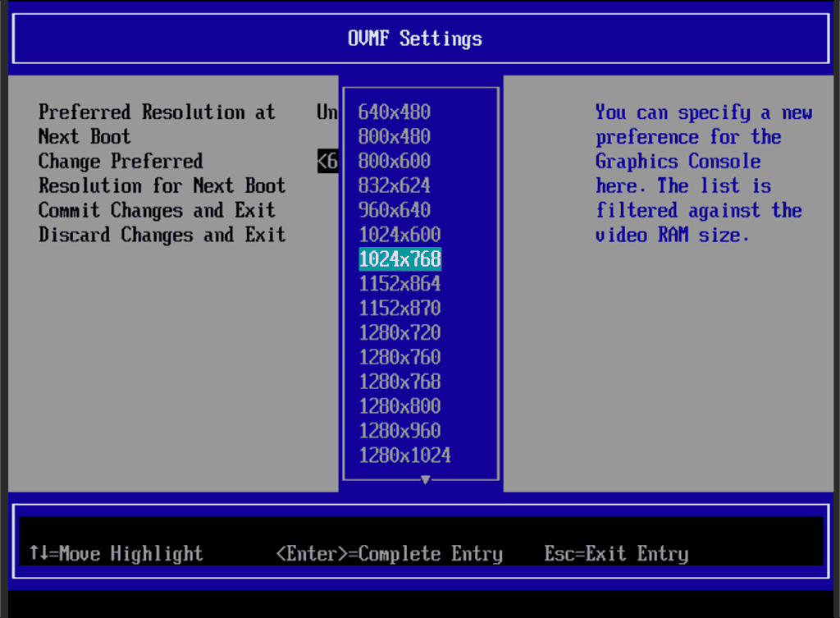Click the down arrow at list bottom

[426, 479]
